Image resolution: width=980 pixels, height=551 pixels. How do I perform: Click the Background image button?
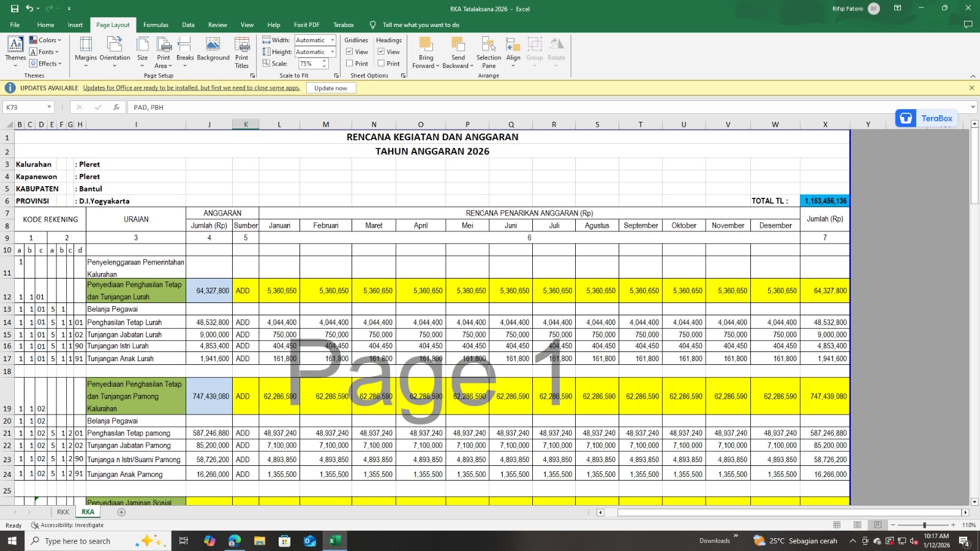click(213, 50)
